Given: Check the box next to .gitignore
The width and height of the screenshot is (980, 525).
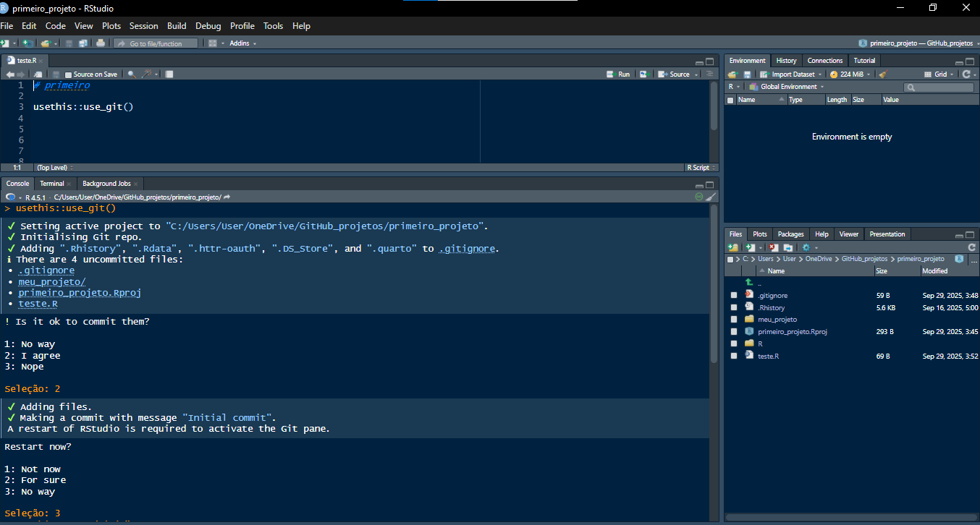Looking at the screenshot, I should 734,296.
